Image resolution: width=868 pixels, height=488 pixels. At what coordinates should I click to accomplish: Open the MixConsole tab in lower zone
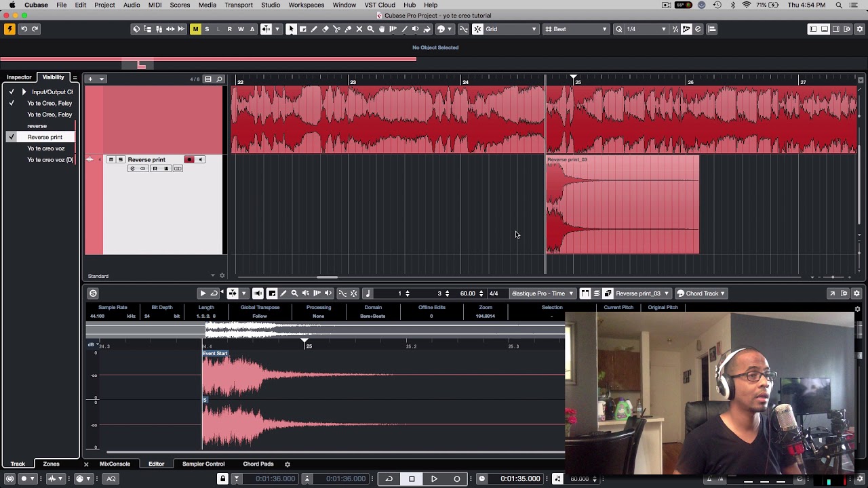[115, 464]
